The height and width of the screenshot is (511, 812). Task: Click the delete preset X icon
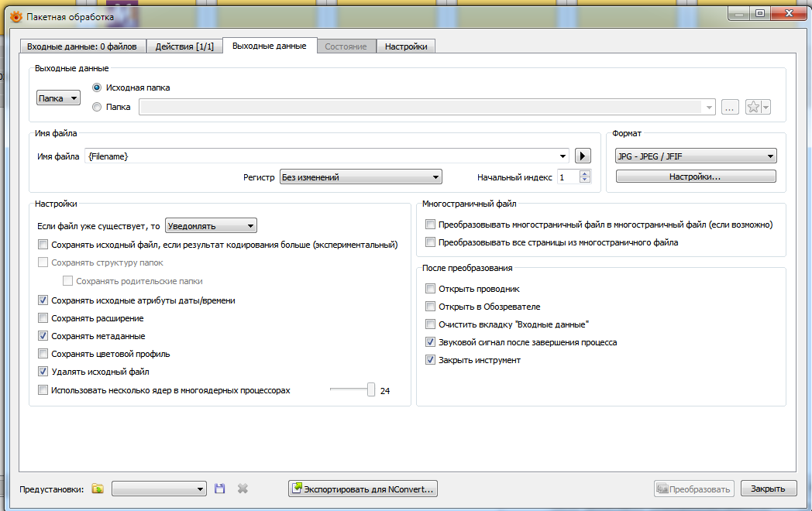tap(243, 489)
